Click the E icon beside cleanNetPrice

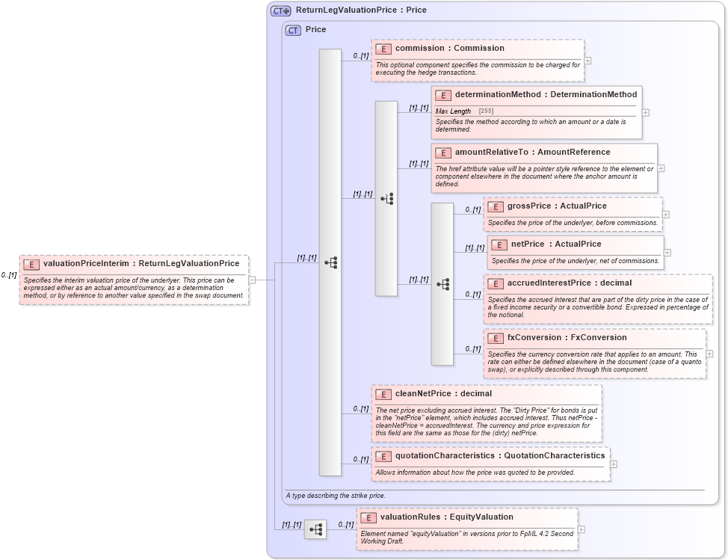383,394
